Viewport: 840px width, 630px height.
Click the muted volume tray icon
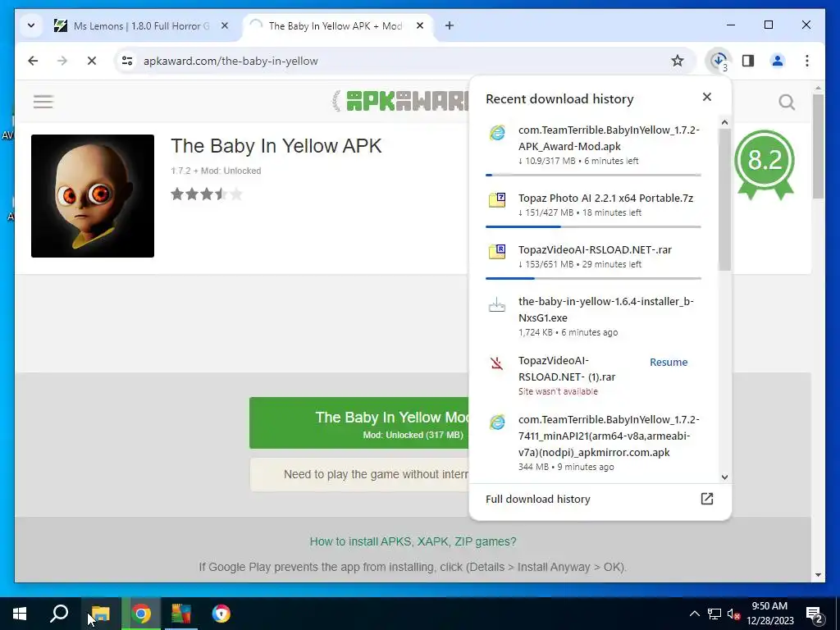tap(733, 614)
